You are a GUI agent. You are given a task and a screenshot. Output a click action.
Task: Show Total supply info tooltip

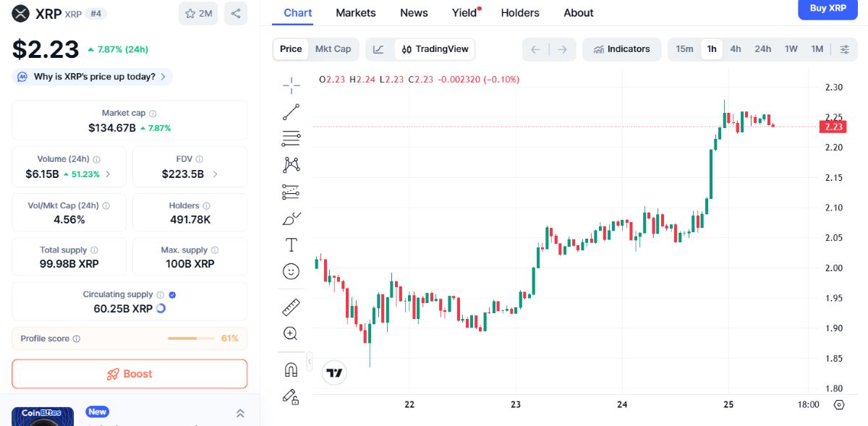coord(94,250)
